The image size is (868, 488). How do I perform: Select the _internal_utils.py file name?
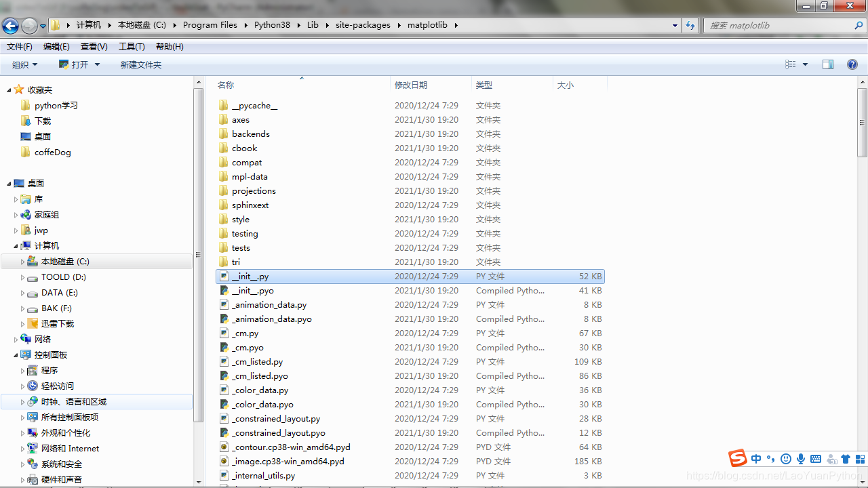[263, 476]
